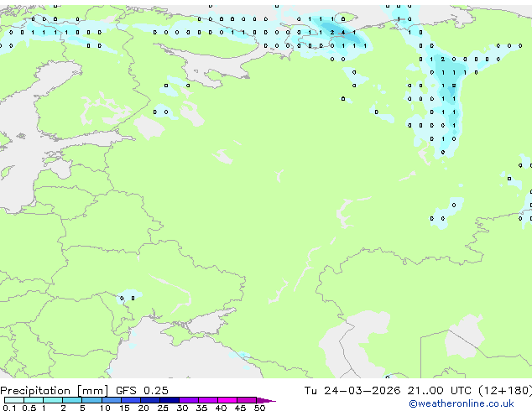Click the 30–35 mm purple legend swatch
This screenshot has width=532, height=411.
[x=189, y=400]
